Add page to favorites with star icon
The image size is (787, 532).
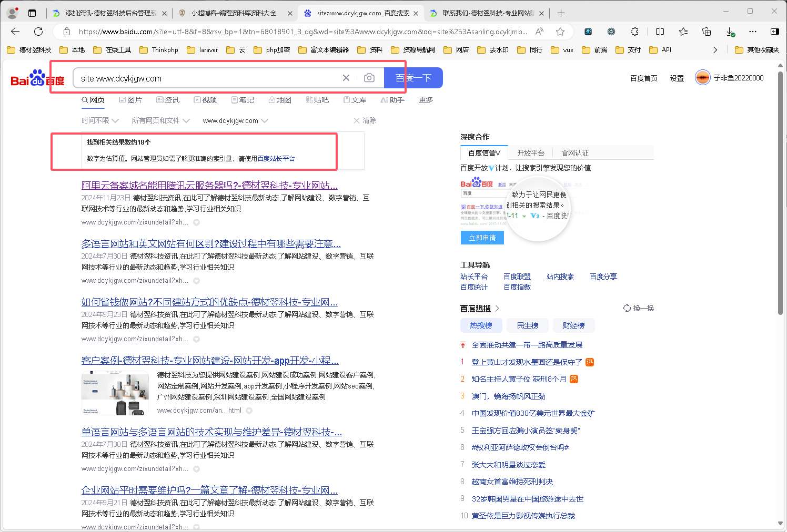[560, 32]
